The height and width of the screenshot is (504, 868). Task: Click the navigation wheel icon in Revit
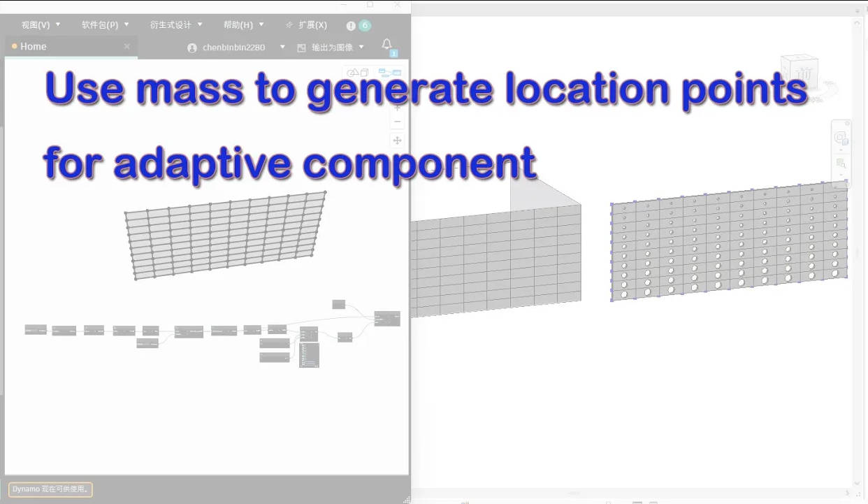(840, 138)
